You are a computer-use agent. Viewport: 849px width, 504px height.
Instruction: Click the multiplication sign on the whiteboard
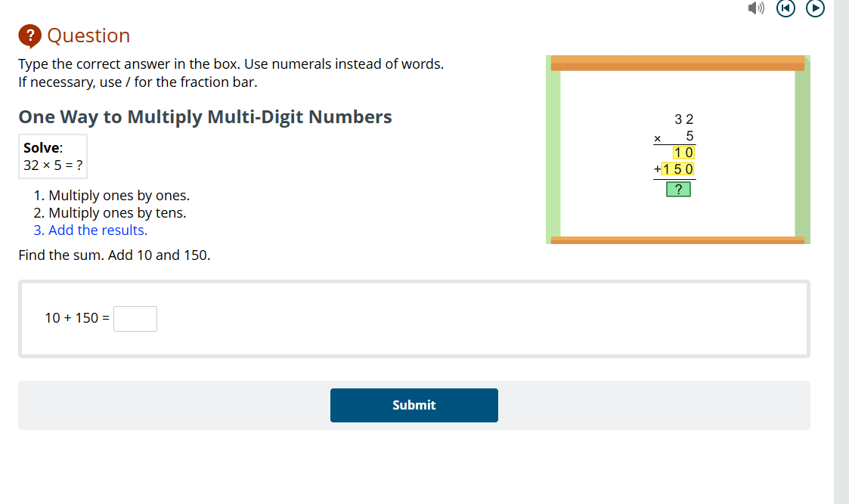click(x=656, y=138)
